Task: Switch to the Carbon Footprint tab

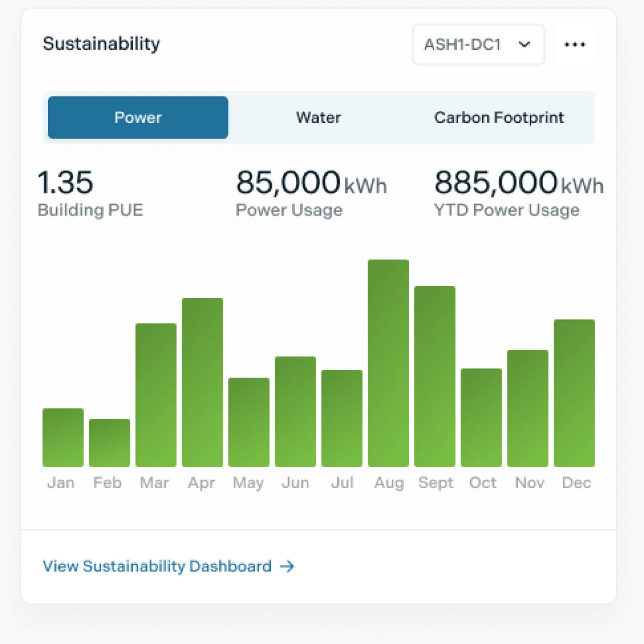Action: click(x=499, y=118)
